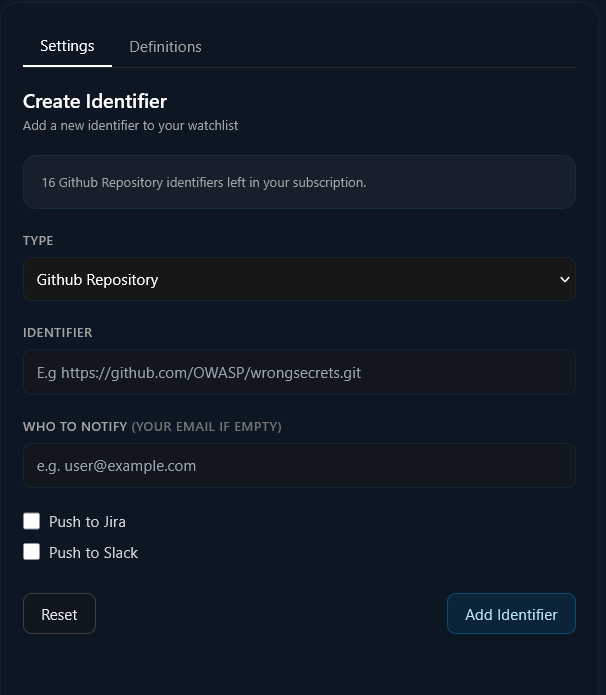Image resolution: width=606 pixels, height=695 pixels.
Task: Click the subscription identifiers-left info banner
Action: tap(299, 182)
